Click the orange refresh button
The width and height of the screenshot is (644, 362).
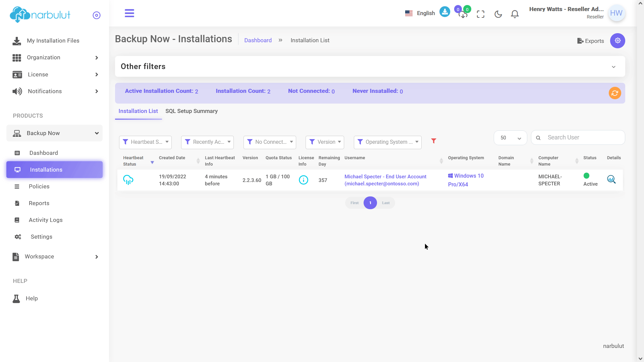tap(615, 93)
